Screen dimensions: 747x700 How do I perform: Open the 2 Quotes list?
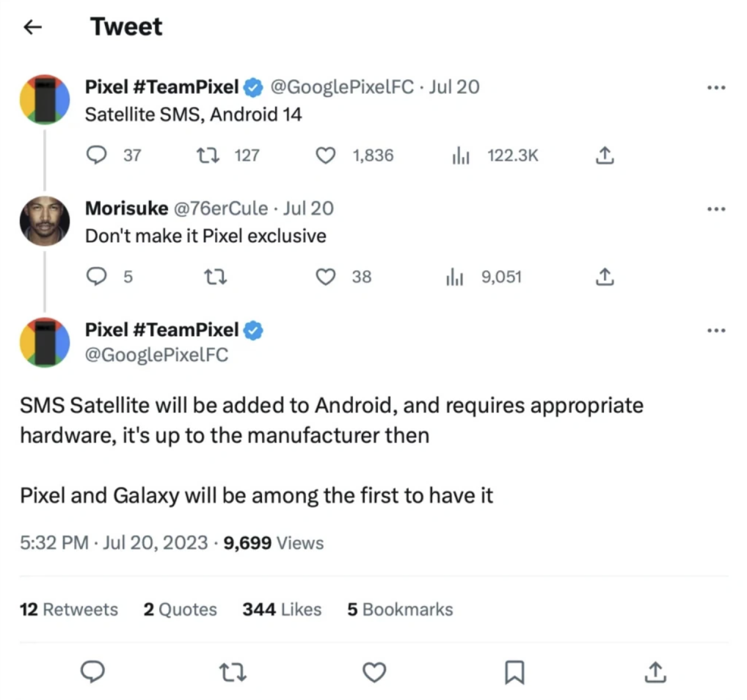(x=181, y=610)
